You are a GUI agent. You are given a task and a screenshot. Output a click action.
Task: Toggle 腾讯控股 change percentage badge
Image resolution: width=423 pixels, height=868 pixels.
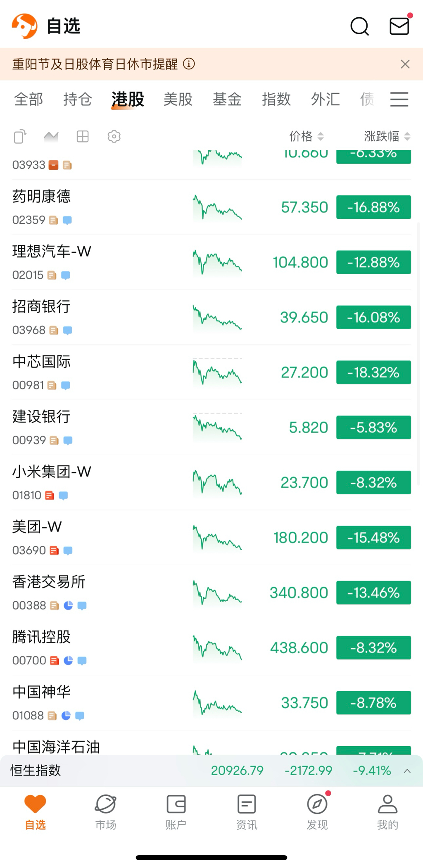pos(373,647)
